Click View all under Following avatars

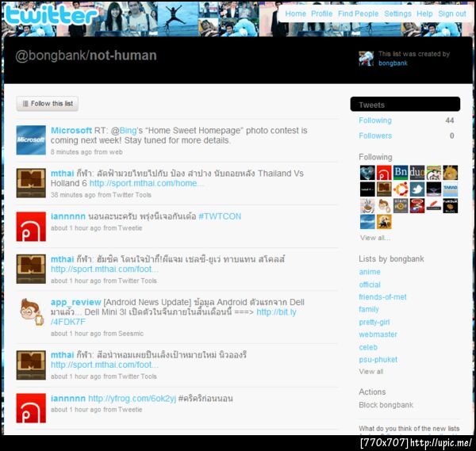tap(375, 238)
